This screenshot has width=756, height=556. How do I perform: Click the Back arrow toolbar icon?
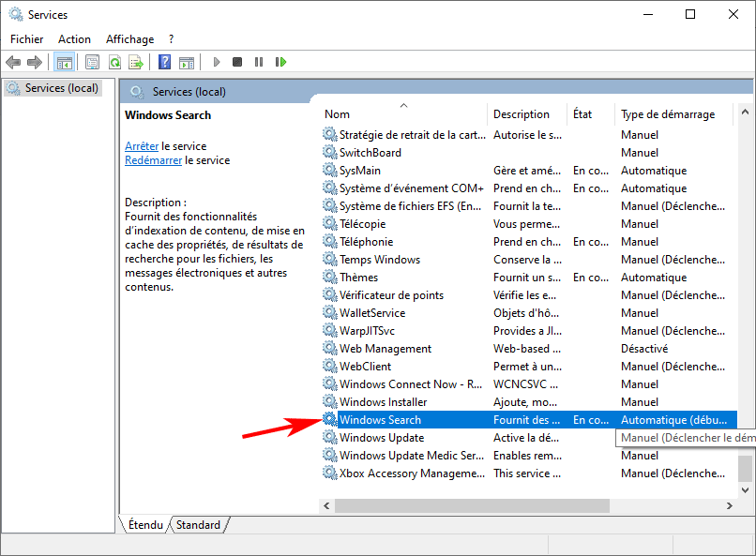point(13,62)
